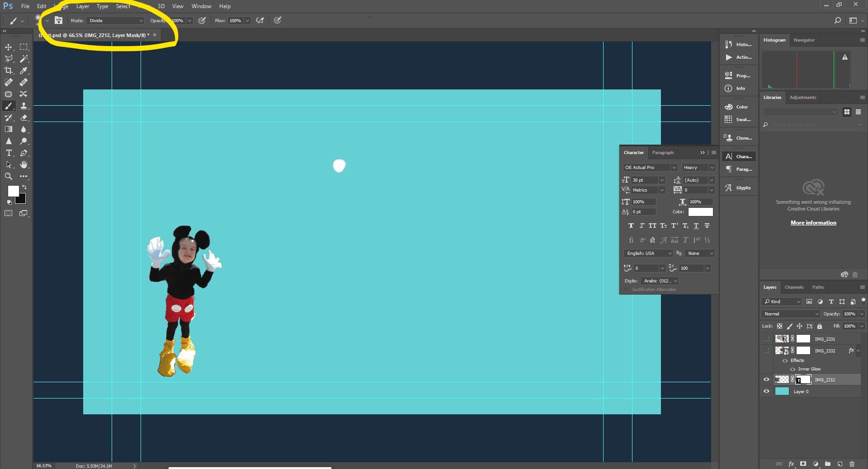
Task: Select the Horizontal Type tool
Action: [9, 153]
